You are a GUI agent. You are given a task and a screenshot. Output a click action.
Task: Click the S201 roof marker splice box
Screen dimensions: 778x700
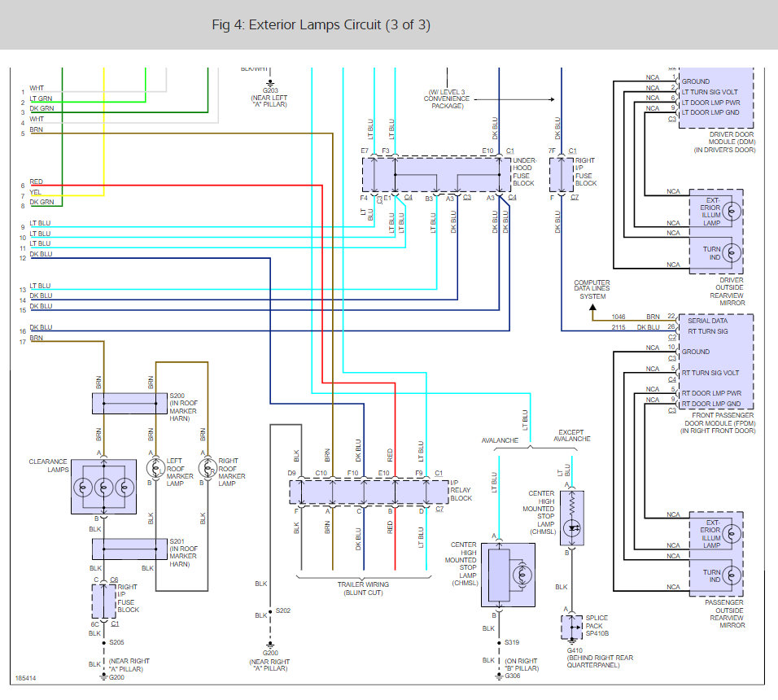click(129, 549)
